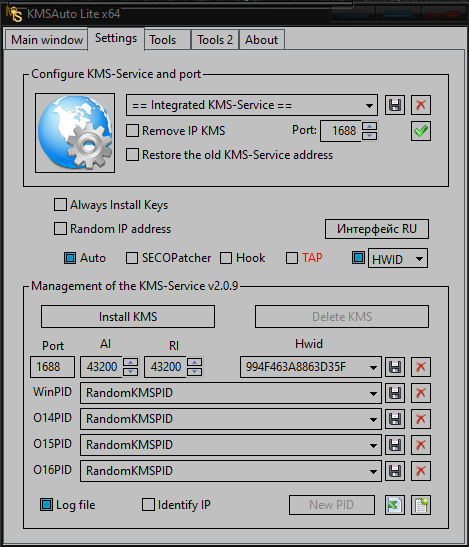Screen dimensions: 469x547
Task: Click the green arrows icon beside New PID
Action: tap(395, 505)
